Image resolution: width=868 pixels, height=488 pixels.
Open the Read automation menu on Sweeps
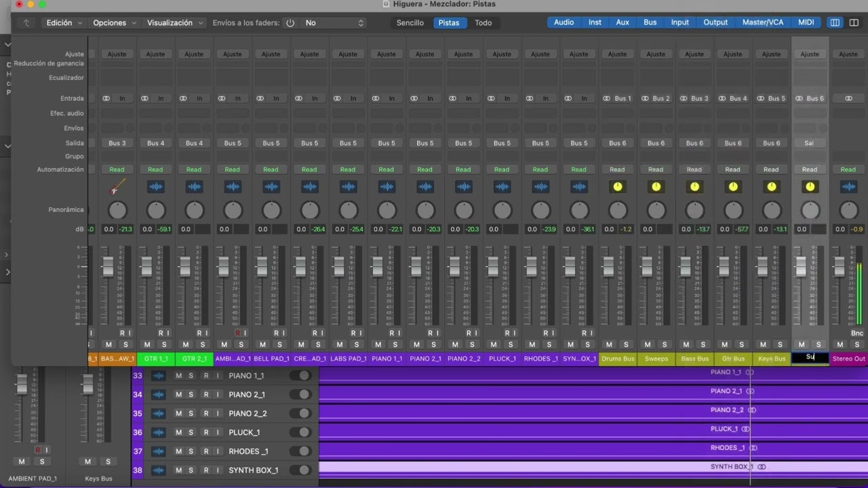tap(656, 169)
